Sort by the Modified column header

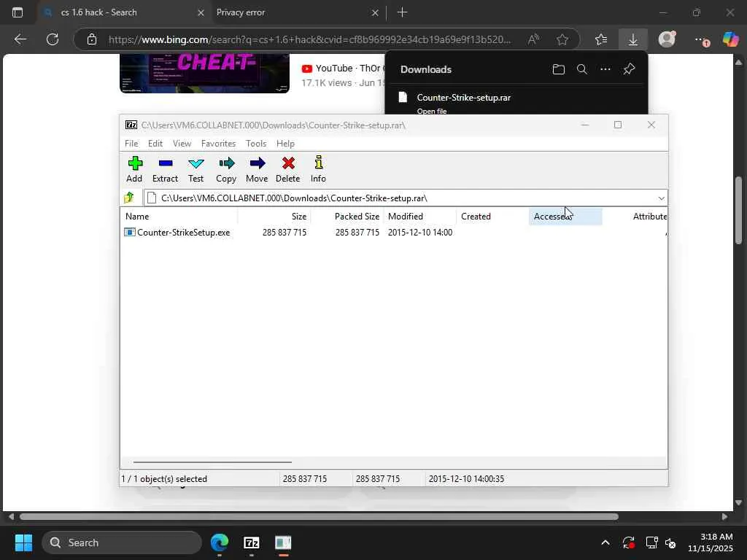(x=420, y=216)
